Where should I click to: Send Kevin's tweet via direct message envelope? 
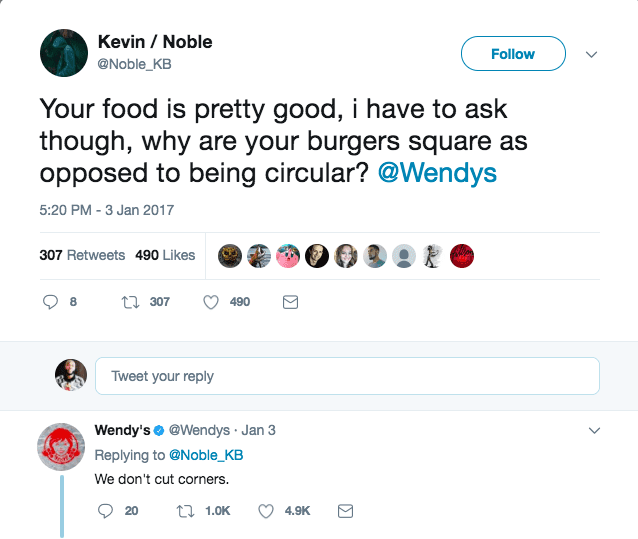click(290, 301)
